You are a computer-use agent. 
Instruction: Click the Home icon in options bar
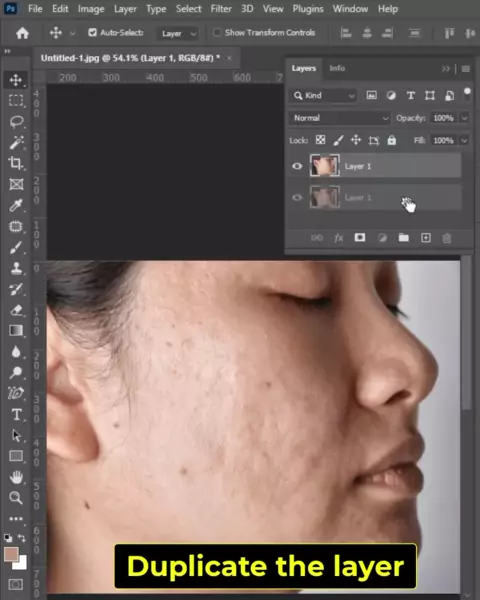[x=22, y=33]
